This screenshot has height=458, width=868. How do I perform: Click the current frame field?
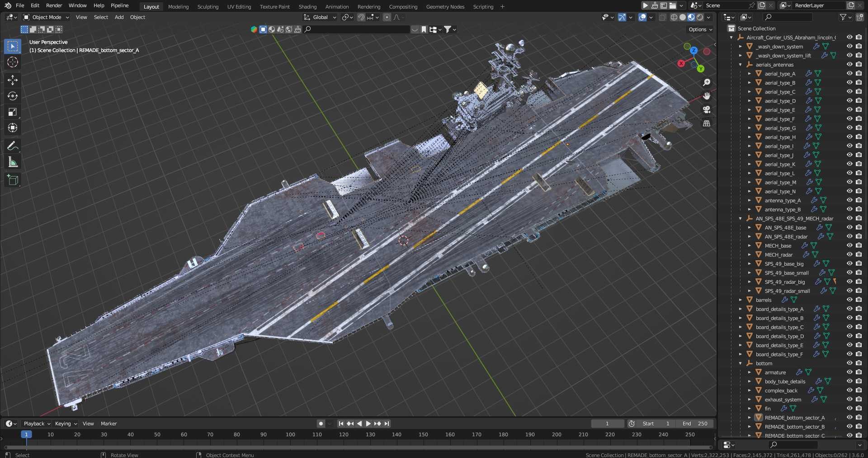pyautogui.click(x=607, y=424)
